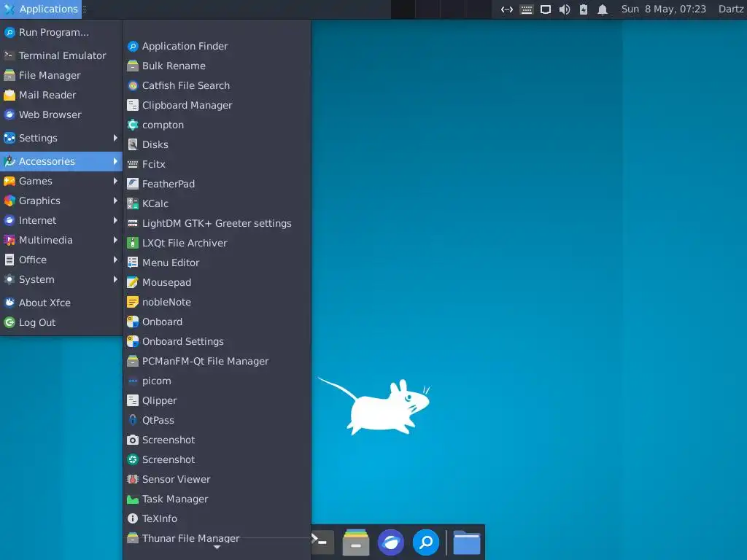Click PCManFM-Qt File Manager icon
The image size is (747, 560).
click(133, 361)
